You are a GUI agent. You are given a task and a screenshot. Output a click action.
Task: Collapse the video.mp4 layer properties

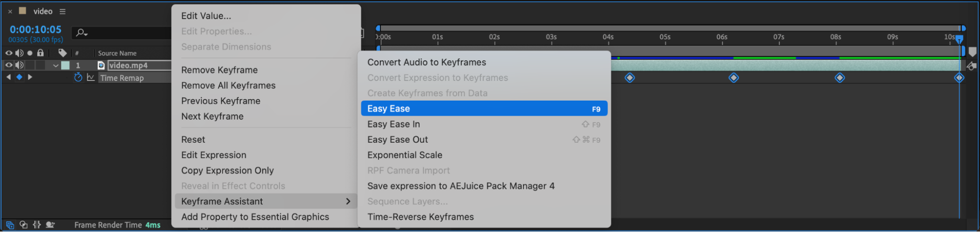tap(55, 65)
